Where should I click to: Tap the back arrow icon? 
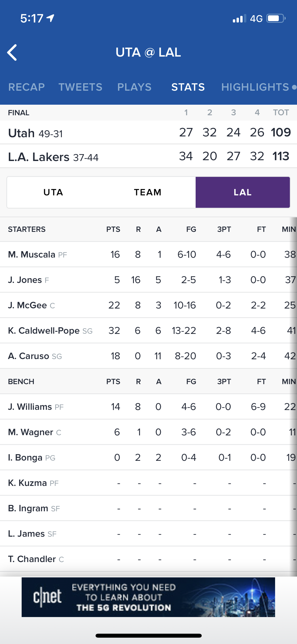12,52
